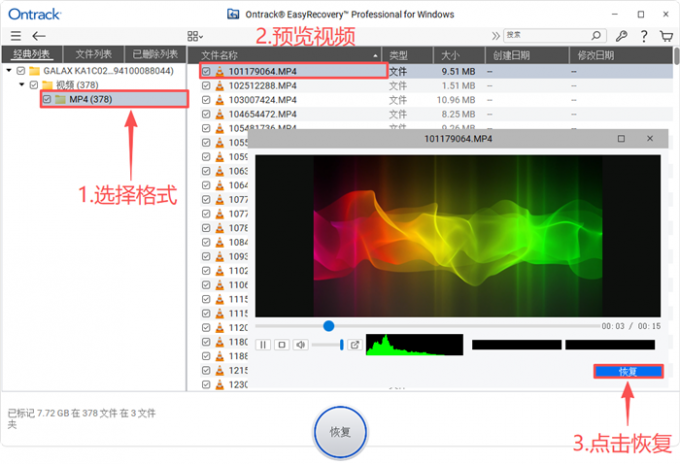Toggle checkbox for 101179064.MP4
Screen dimensions: 680x464
click(206, 72)
